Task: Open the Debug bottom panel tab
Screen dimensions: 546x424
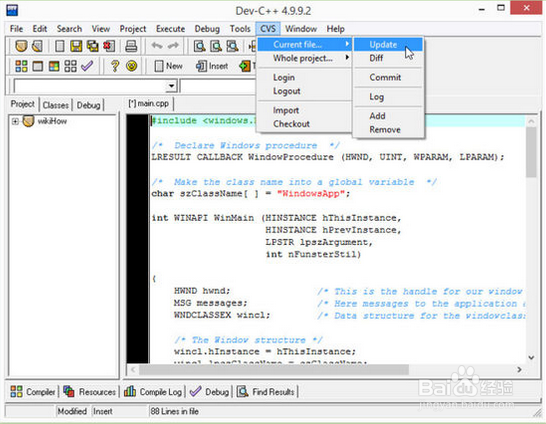Action: pos(209,392)
